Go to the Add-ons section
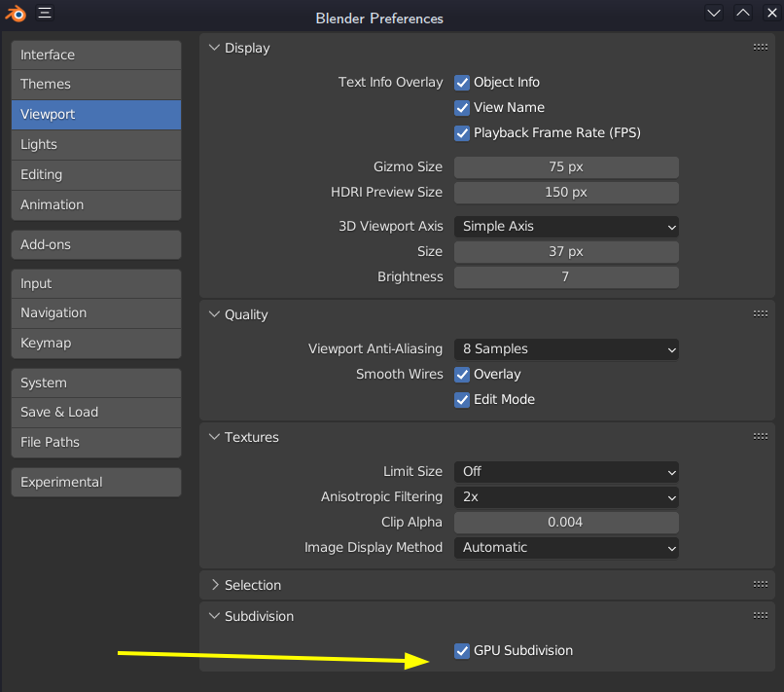Viewport: 784px width, 692px height. (x=96, y=244)
